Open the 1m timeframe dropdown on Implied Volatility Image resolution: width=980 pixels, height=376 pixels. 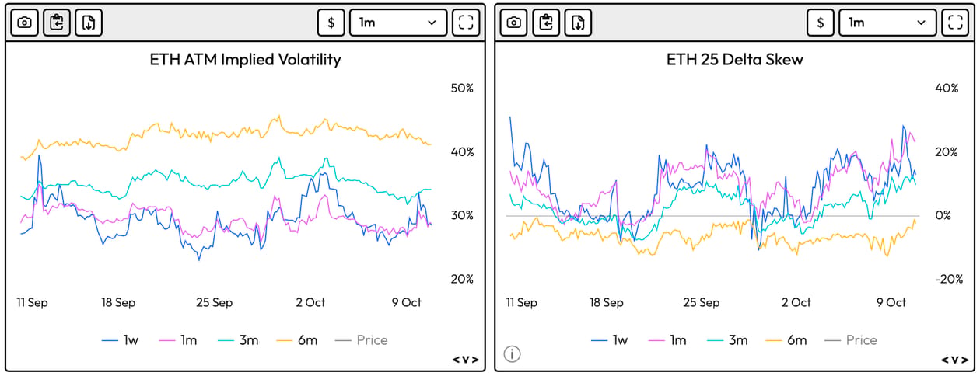click(398, 23)
